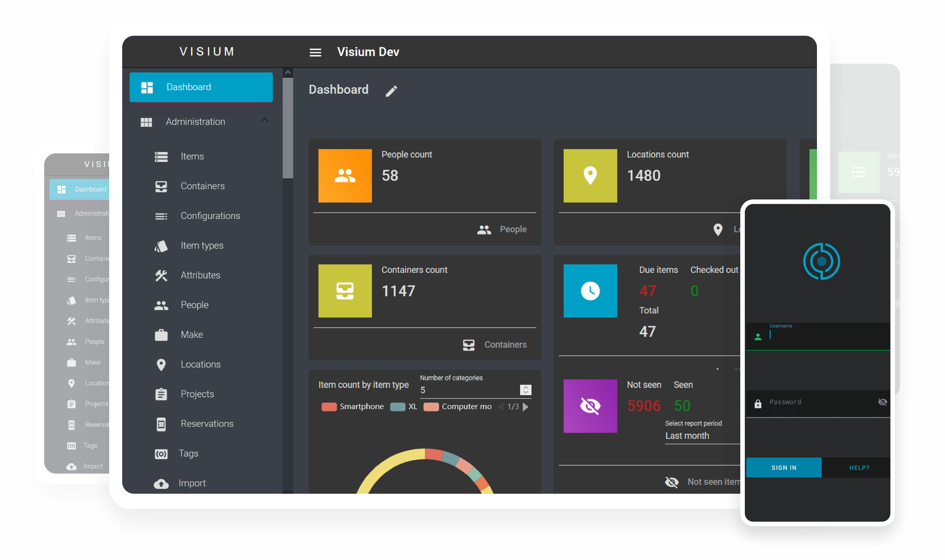Click Dashboard in the faded background window
This screenshot has width=945, height=560.
click(x=79, y=189)
